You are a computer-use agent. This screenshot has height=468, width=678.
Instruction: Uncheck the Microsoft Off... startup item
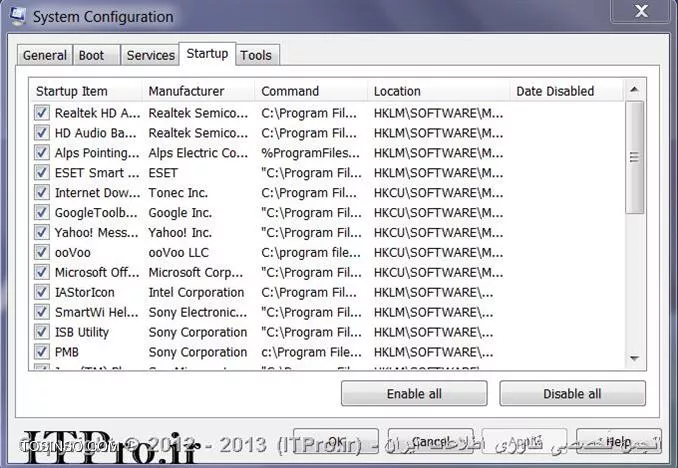(42, 272)
